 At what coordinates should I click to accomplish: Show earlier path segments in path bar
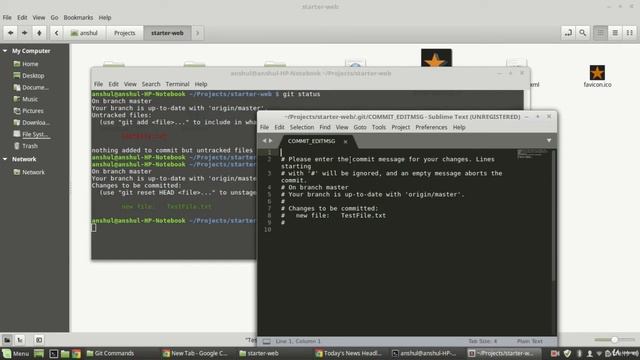coord(56,33)
